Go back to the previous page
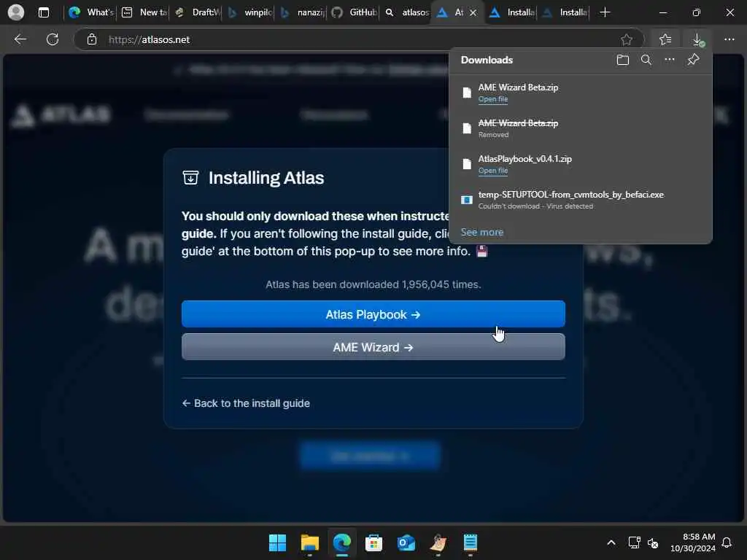 click(x=20, y=39)
